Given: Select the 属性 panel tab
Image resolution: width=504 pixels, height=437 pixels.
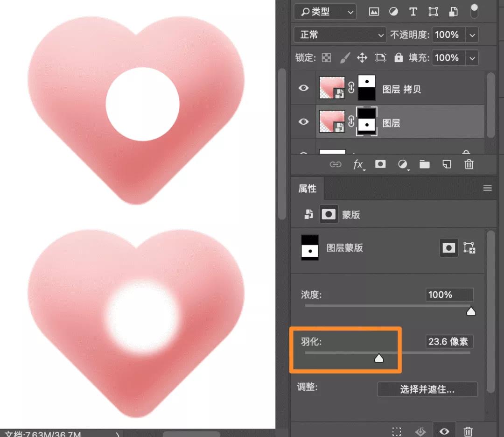Looking at the screenshot, I should click(308, 189).
